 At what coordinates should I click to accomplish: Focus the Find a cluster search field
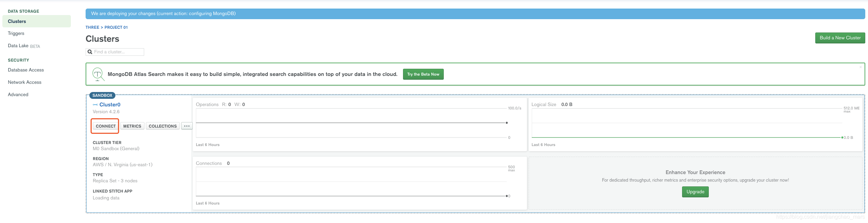click(x=115, y=52)
